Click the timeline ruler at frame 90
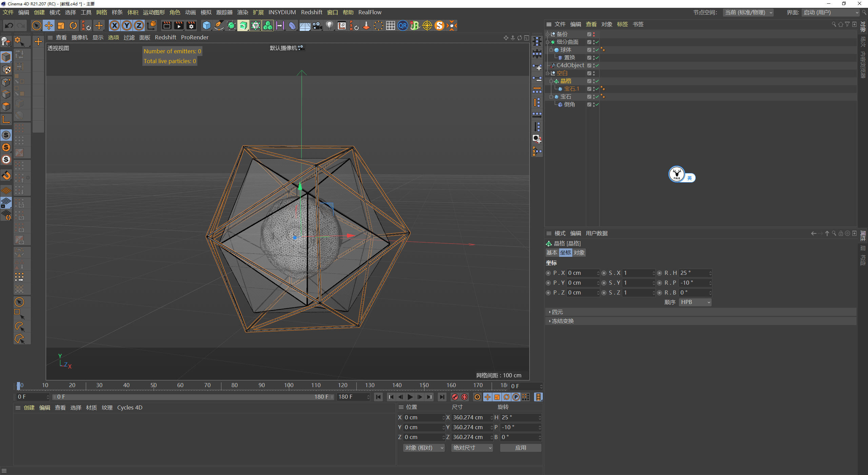868x475 pixels. coord(262,386)
